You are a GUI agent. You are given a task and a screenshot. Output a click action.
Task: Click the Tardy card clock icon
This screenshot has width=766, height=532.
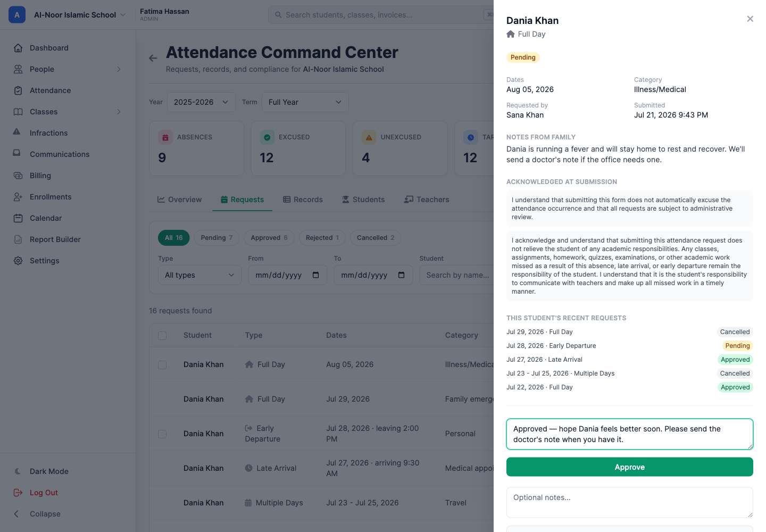[x=471, y=137]
